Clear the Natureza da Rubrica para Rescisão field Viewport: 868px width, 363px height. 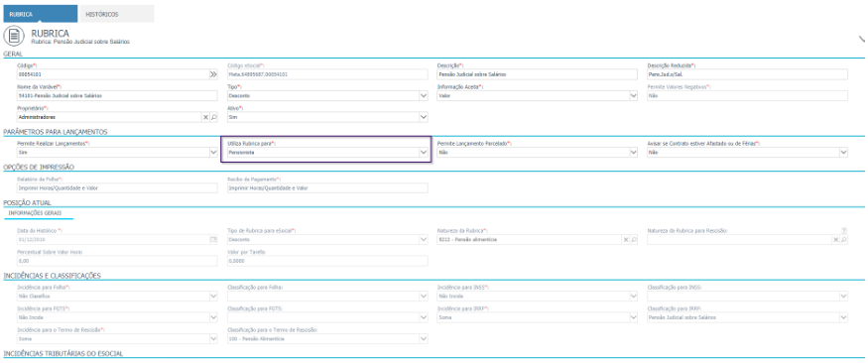click(x=836, y=240)
